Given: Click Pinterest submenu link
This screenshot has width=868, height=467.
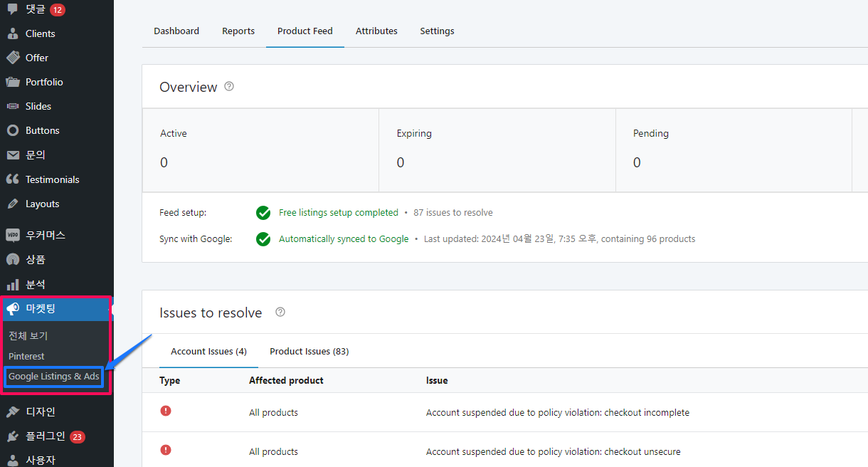Looking at the screenshot, I should pos(26,356).
